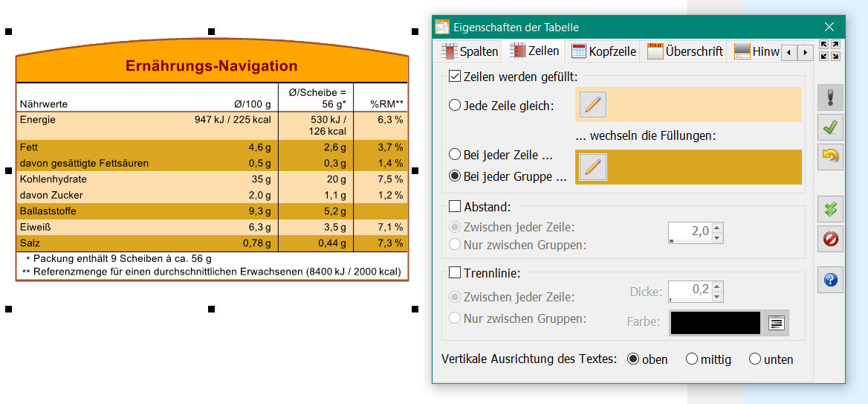The width and height of the screenshot is (868, 404).
Task: Click pencil icon on the dark golden fill
Action: click(x=592, y=167)
